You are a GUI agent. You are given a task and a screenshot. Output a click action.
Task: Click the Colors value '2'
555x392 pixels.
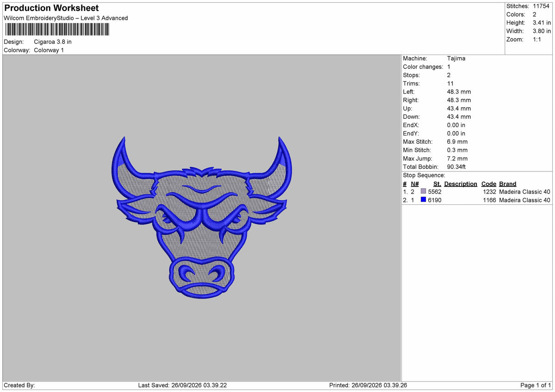535,14
